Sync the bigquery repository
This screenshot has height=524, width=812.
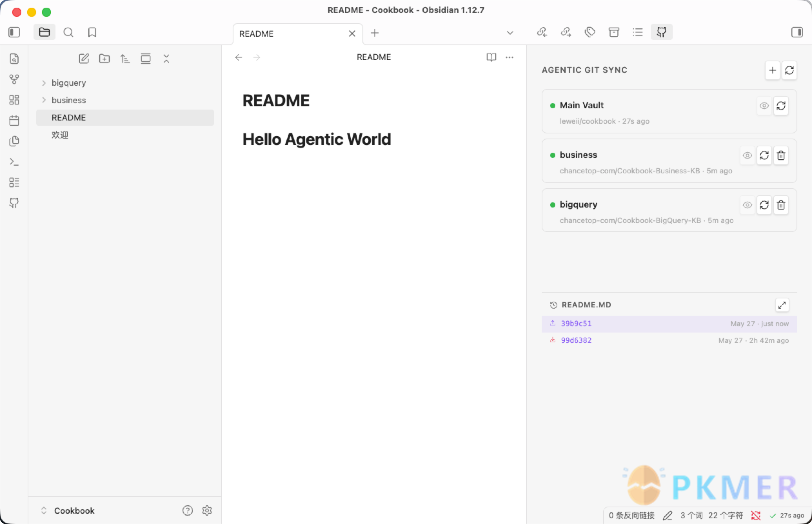pos(764,205)
